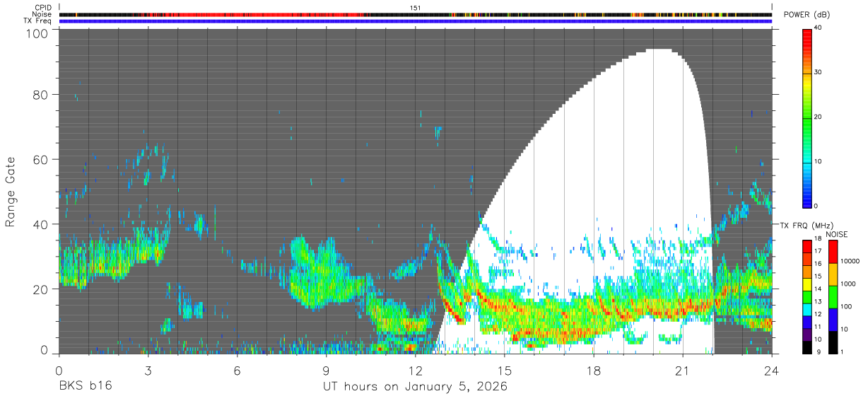Click the rainbow POWER color bar

pos(808,117)
